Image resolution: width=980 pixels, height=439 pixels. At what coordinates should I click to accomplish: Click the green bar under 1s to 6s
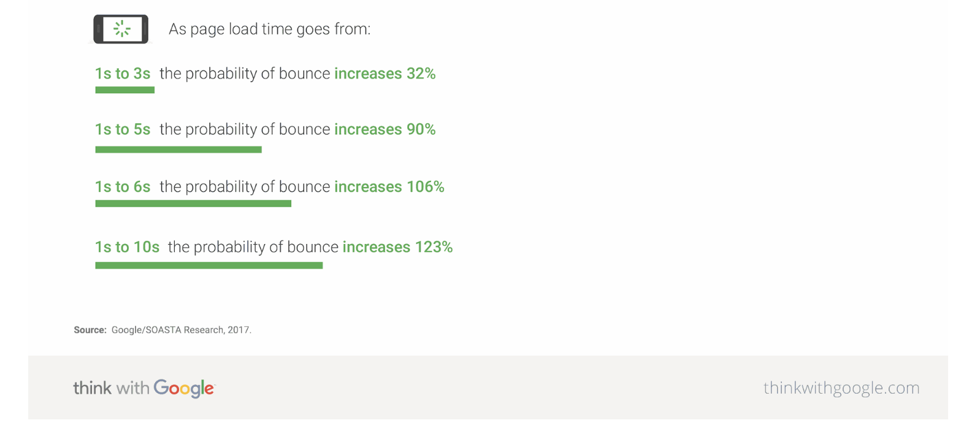coord(193,204)
